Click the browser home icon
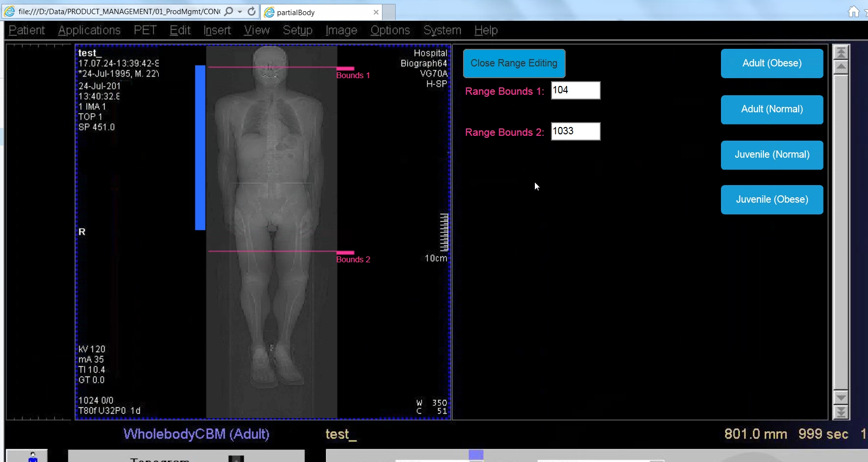Image resolution: width=868 pixels, height=462 pixels. pos(853,12)
